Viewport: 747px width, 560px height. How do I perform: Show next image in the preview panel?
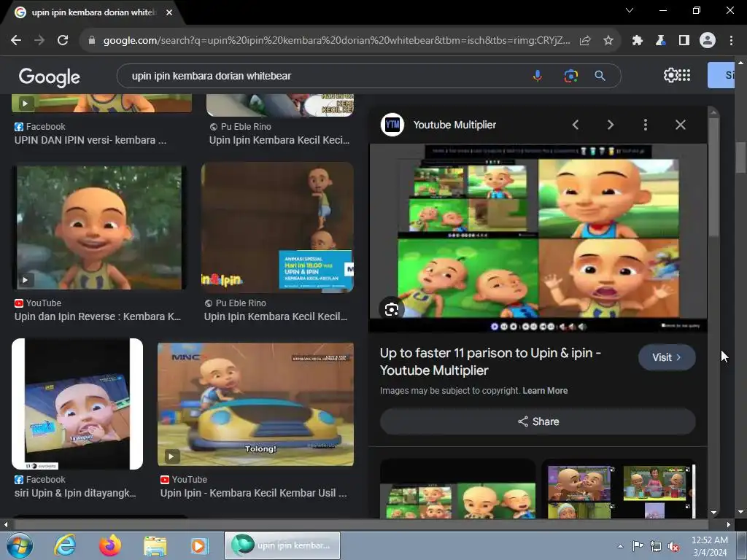pos(611,125)
